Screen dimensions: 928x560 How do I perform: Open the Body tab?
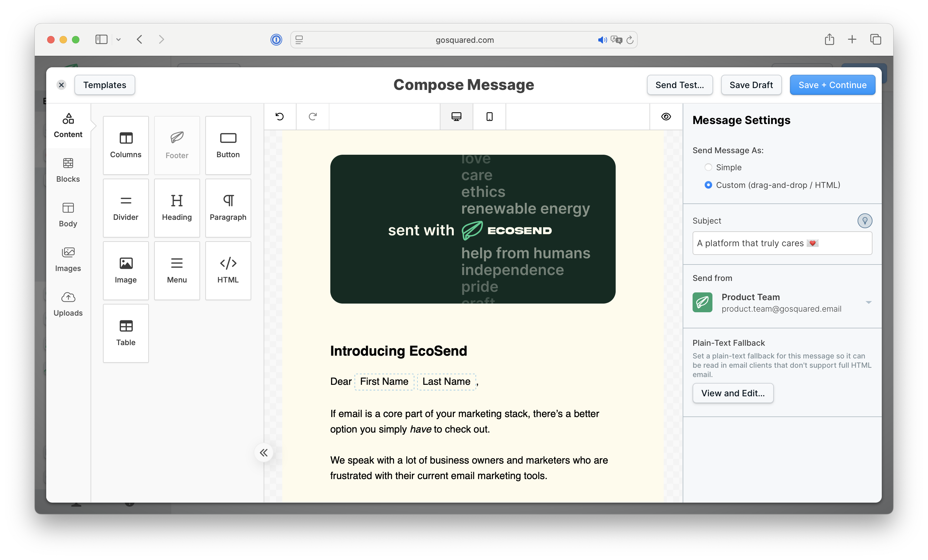68,215
